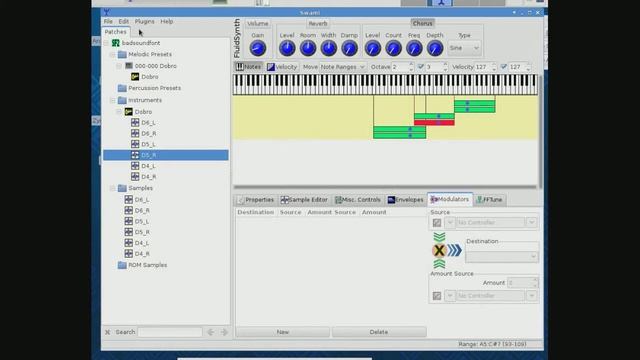This screenshot has height=360, width=640.
Task: Select the D5_L sample icon under Samples
Action: click(x=129, y=221)
